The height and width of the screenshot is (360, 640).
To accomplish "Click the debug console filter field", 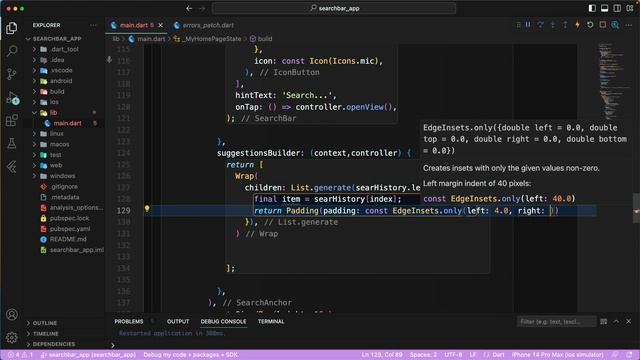I will coord(556,322).
